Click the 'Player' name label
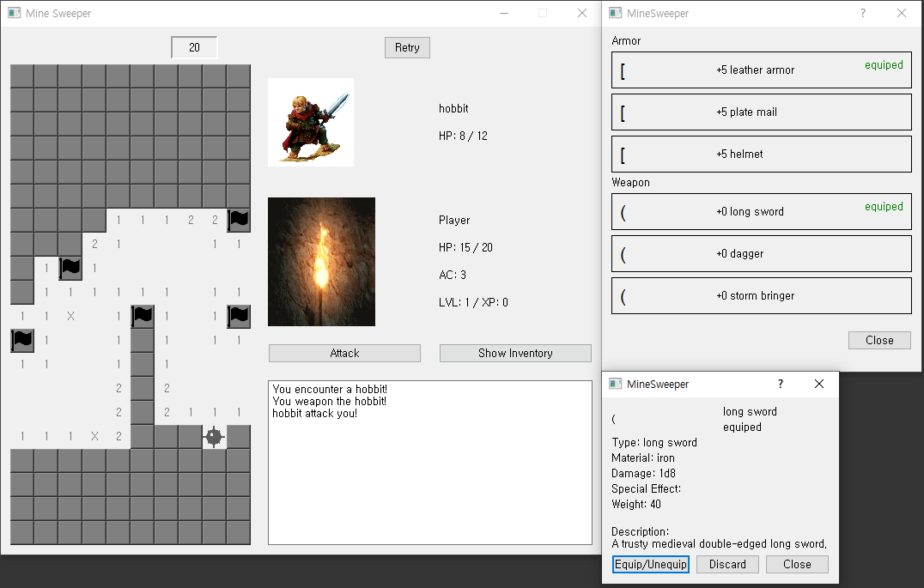Screen dimensions: 924x588 454,221
